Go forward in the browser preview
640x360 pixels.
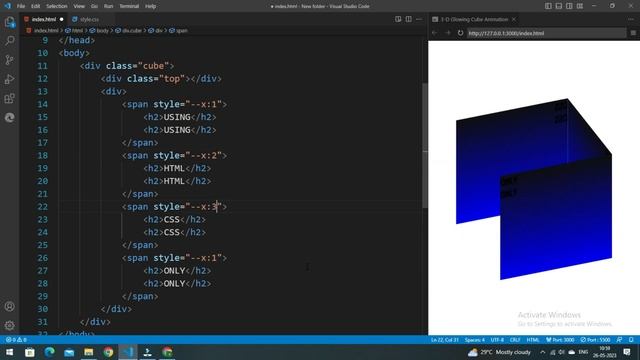click(x=448, y=33)
